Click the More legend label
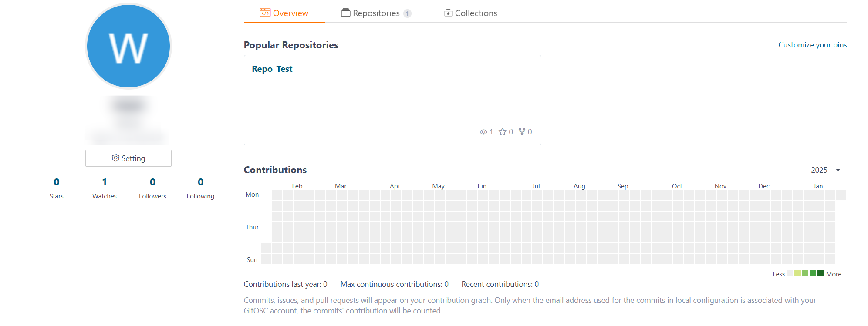Screen dimensions: 868x326 (834, 274)
